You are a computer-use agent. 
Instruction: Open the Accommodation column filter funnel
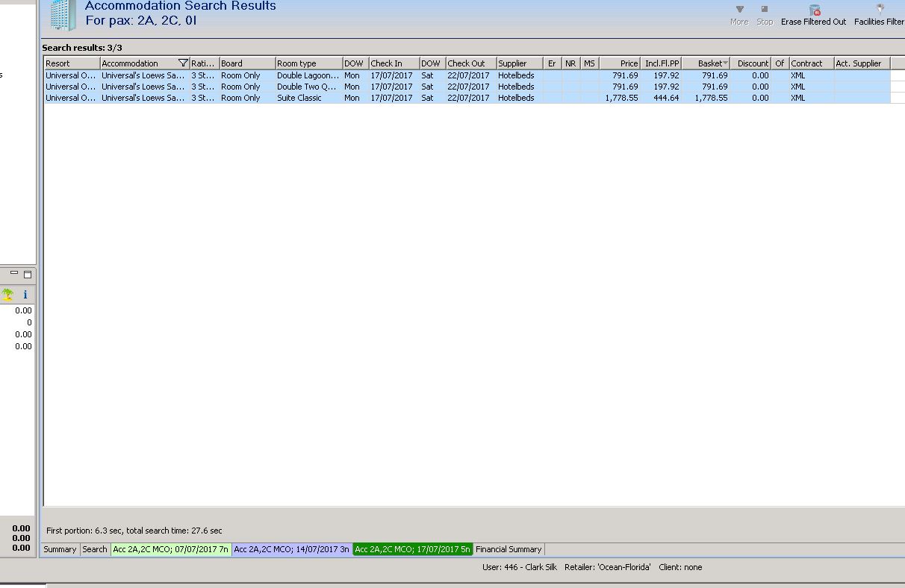click(183, 63)
